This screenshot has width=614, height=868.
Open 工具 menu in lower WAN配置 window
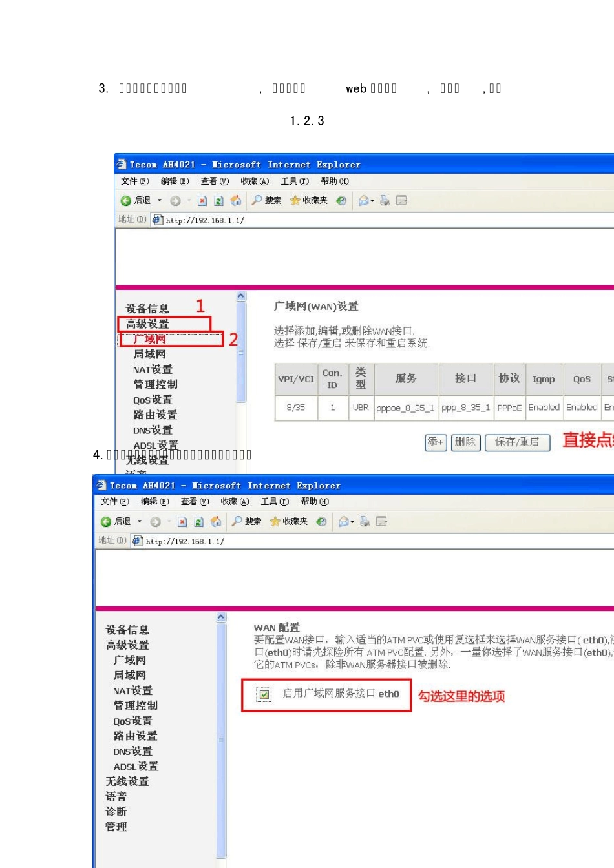275,502
